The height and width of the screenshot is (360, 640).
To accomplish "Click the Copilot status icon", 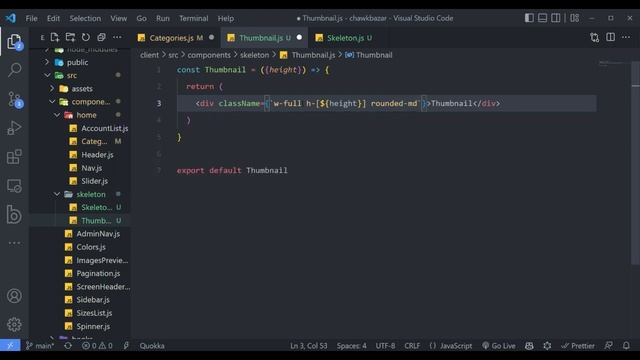I will 529,346.
